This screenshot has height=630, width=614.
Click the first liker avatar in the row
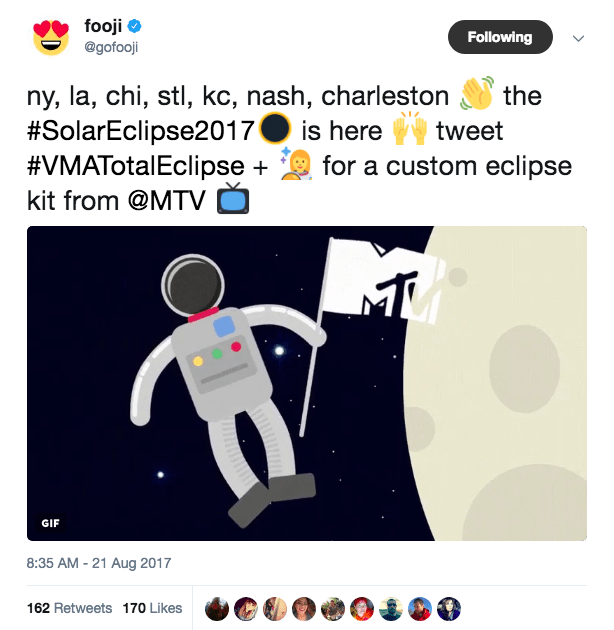point(215,608)
